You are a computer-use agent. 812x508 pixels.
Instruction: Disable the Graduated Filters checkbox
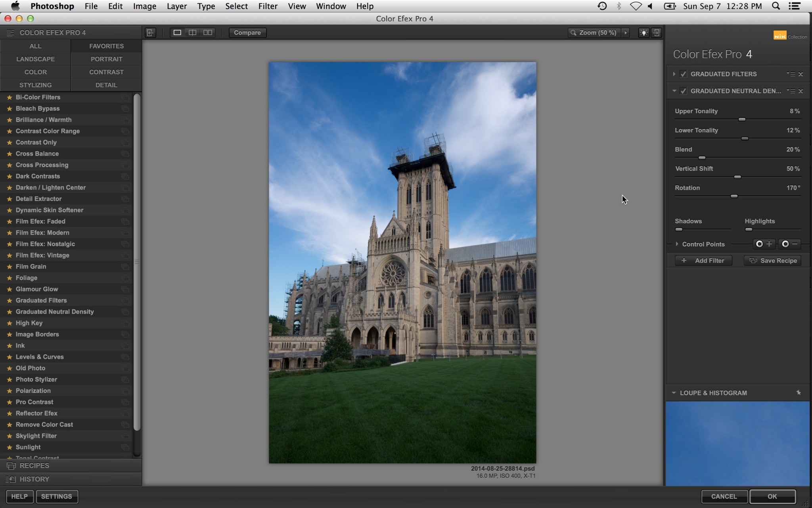683,74
